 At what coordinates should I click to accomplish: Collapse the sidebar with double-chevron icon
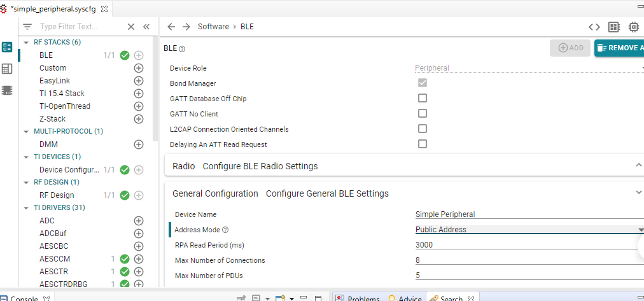pyautogui.click(x=146, y=27)
